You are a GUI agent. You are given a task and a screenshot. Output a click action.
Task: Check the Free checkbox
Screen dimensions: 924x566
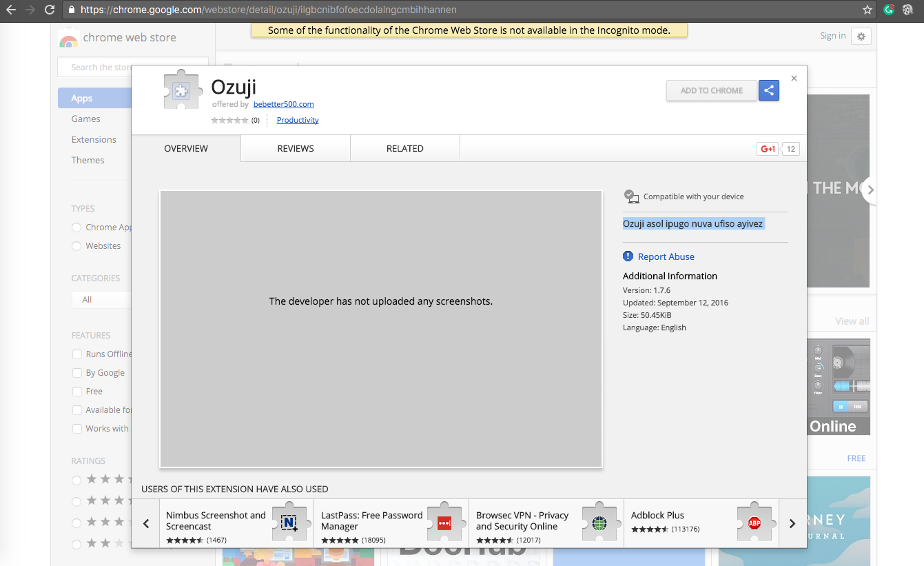pyautogui.click(x=77, y=392)
